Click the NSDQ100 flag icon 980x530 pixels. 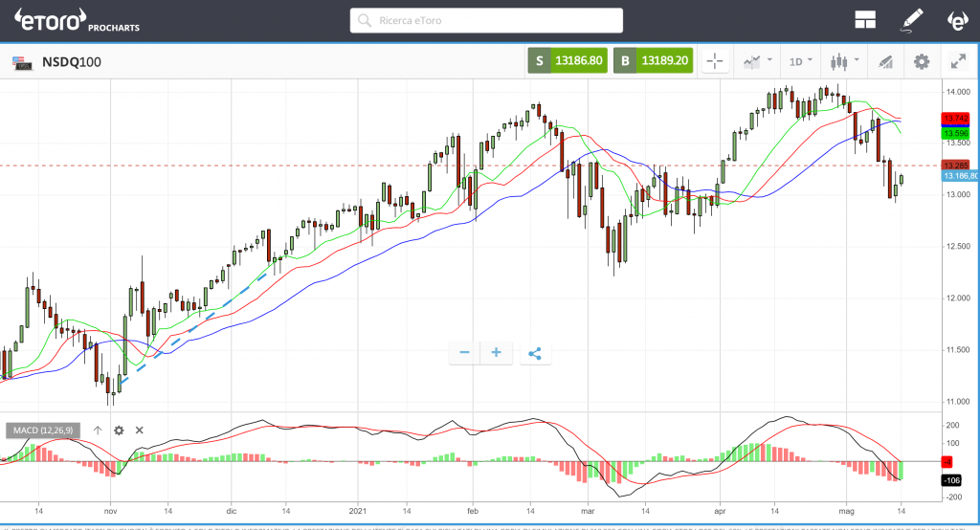[x=22, y=62]
